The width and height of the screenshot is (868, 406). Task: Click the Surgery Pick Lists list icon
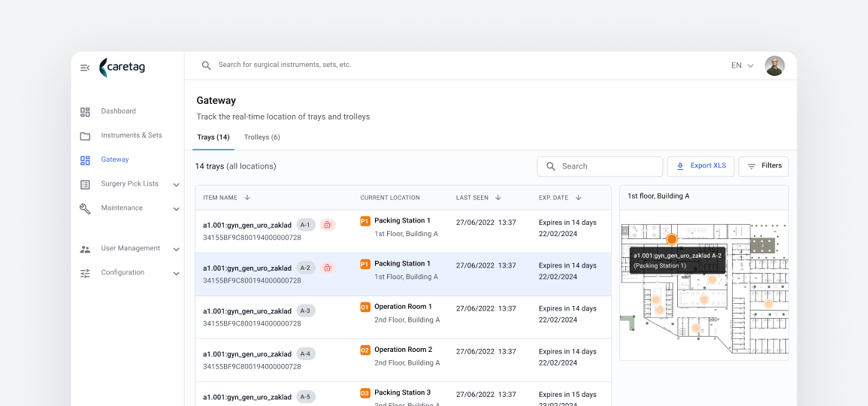(x=85, y=184)
